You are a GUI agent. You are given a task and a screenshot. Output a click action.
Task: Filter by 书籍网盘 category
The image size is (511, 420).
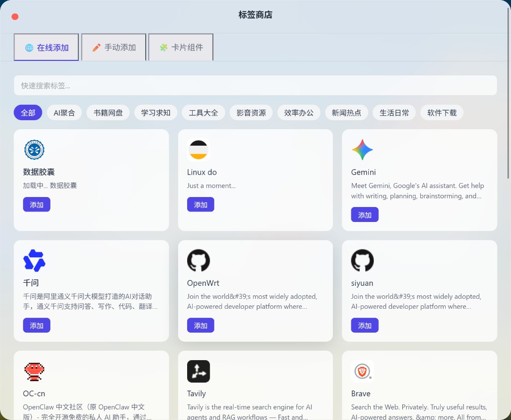pyautogui.click(x=108, y=113)
